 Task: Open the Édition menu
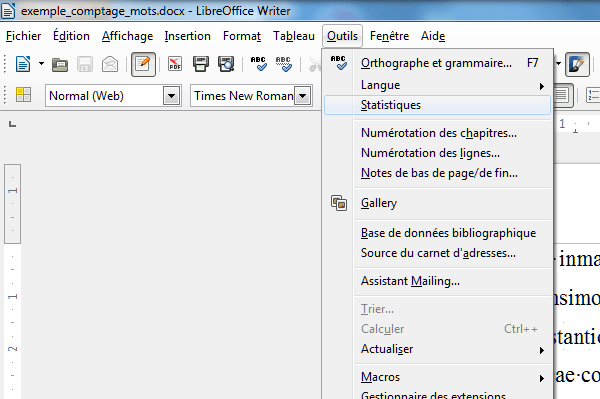[71, 36]
